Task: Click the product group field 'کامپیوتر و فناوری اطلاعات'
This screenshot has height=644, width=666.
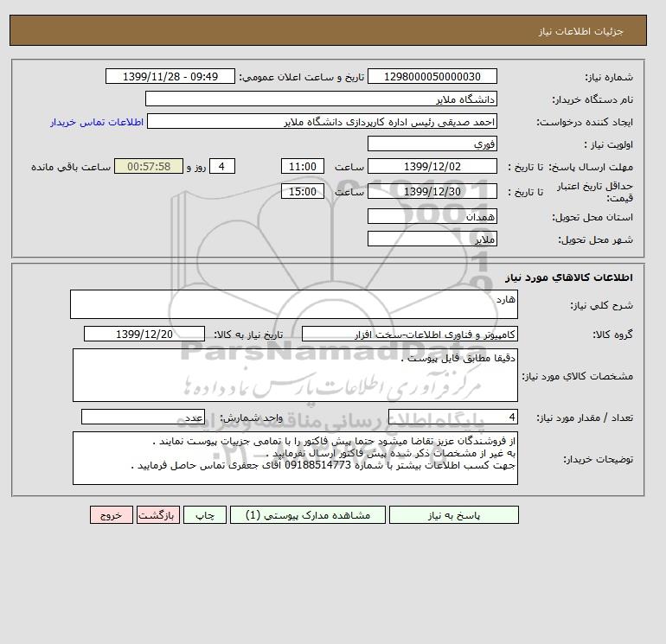Action: [409, 334]
